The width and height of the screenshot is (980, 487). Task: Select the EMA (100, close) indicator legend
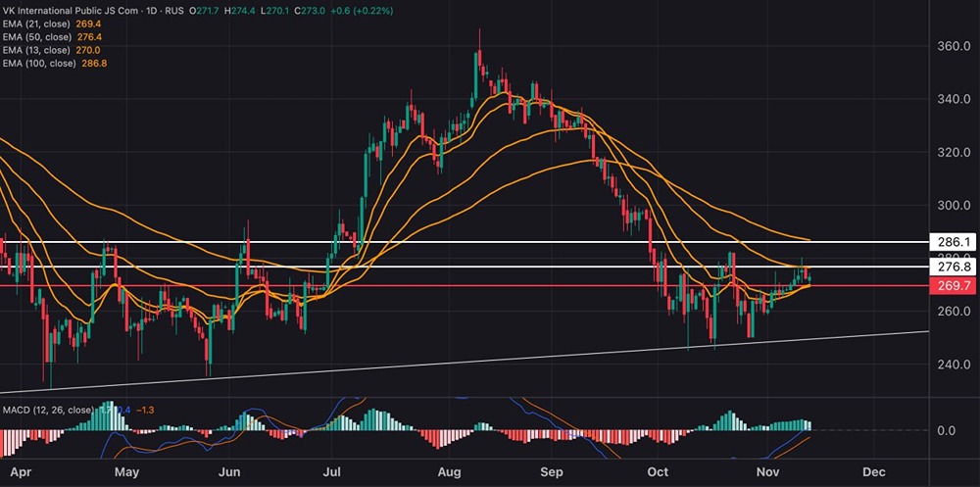click(56, 63)
